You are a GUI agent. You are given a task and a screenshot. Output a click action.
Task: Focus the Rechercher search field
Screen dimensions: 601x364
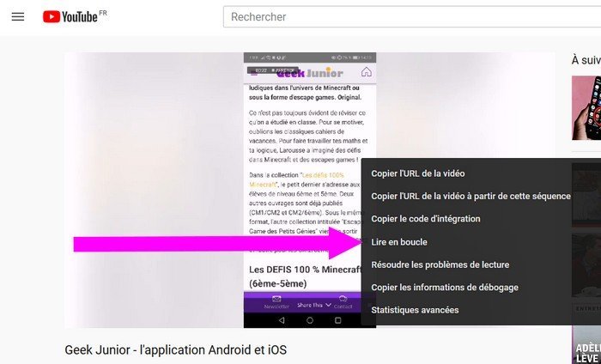coord(412,17)
